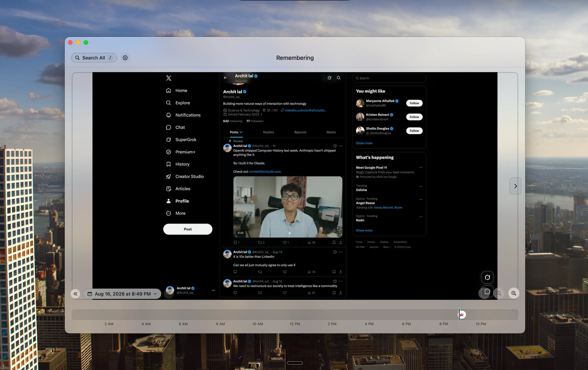Jump back using the double-chevron rewind icon
This screenshot has width=588, height=370.
pyautogui.click(x=75, y=294)
